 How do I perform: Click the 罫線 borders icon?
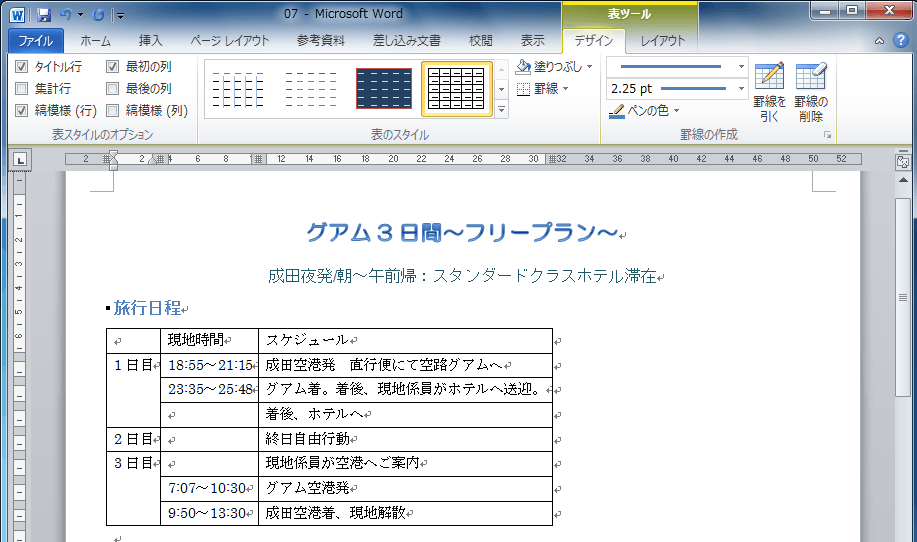tap(523, 89)
